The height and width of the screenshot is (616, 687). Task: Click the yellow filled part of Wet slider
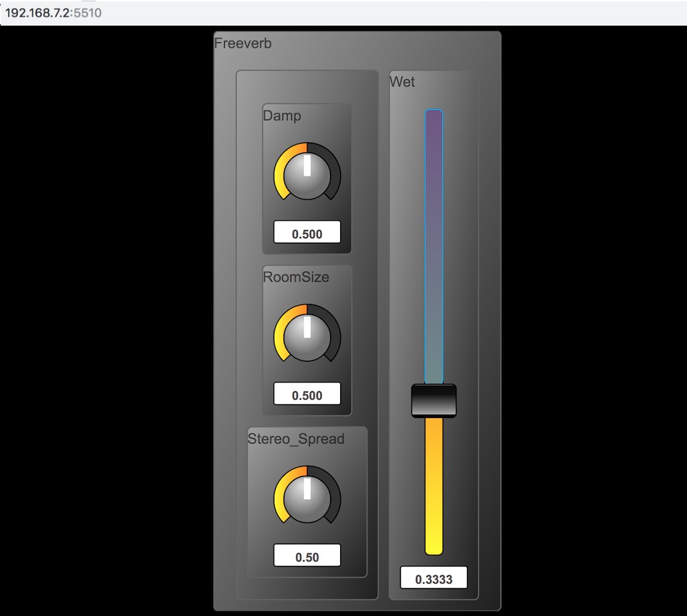(x=434, y=486)
